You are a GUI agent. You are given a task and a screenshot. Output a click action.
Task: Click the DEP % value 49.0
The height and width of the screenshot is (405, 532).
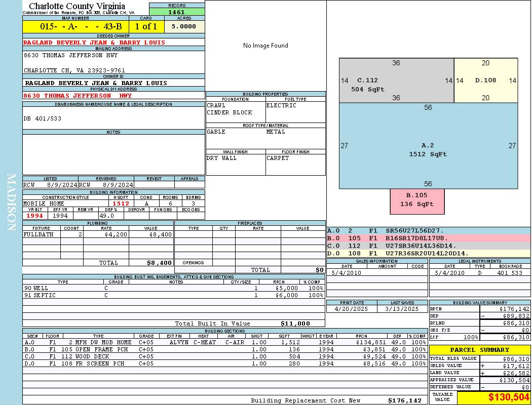[x=106, y=216]
